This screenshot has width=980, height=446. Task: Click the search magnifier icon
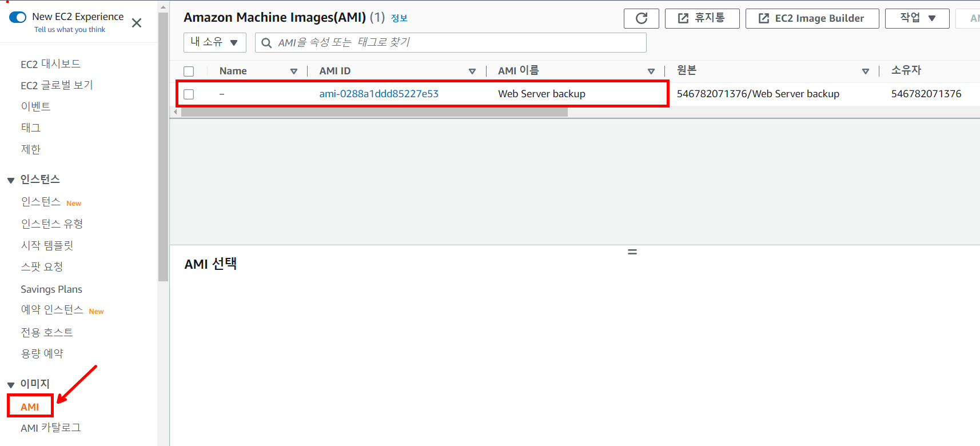[266, 43]
